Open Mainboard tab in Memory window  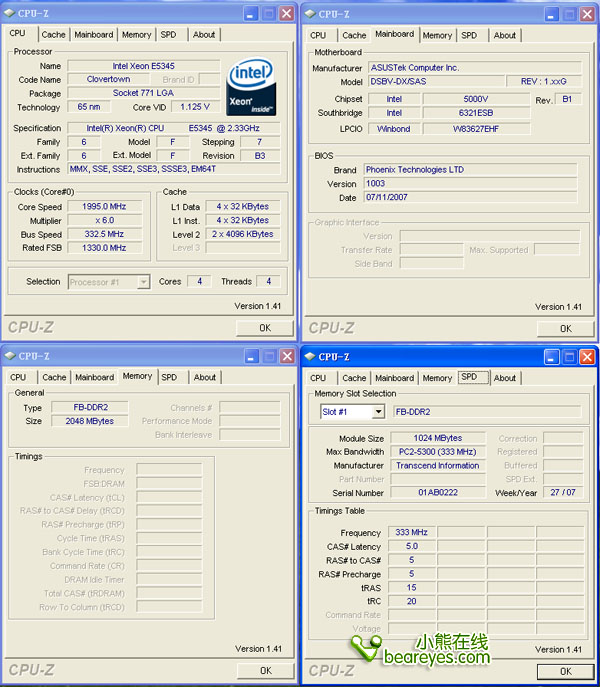coord(94,377)
